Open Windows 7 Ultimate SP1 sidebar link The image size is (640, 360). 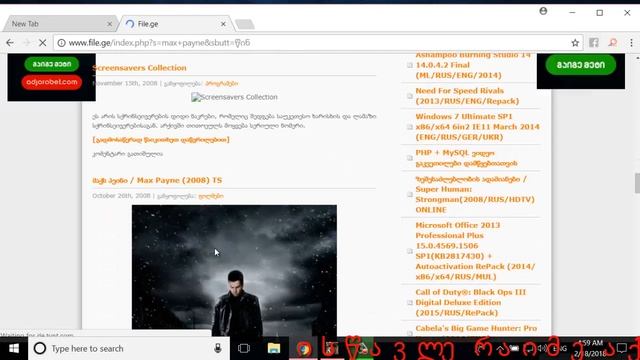(x=478, y=127)
